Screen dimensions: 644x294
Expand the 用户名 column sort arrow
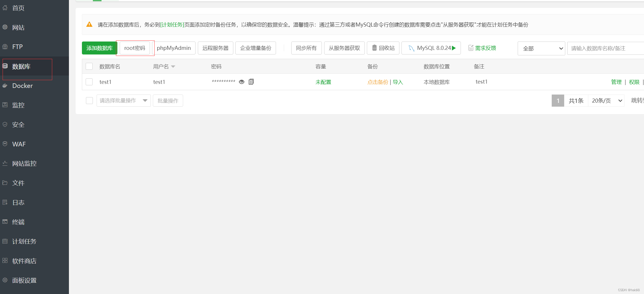tap(173, 67)
